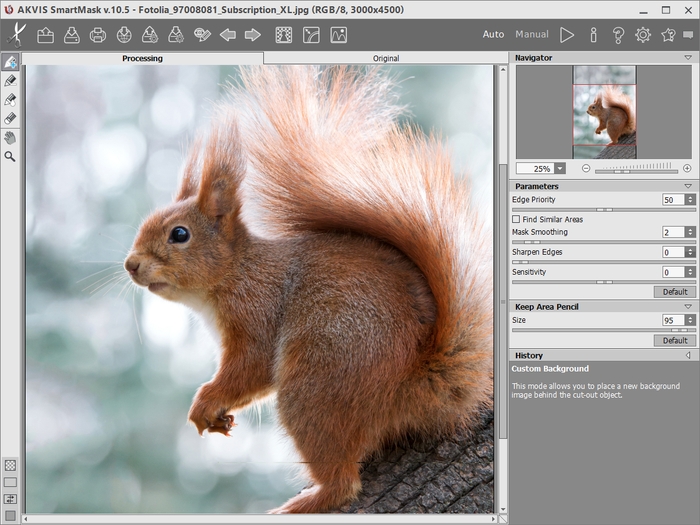
Task: Reset Parameters with Default button
Action: tap(675, 292)
